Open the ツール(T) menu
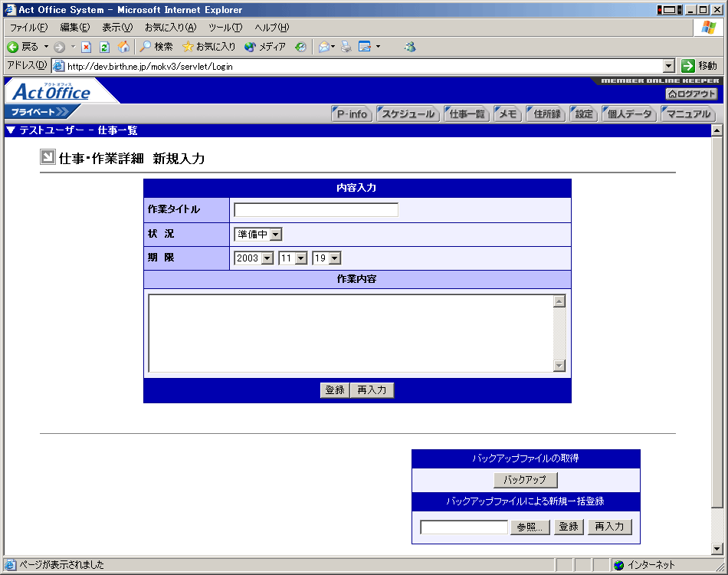728x575 pixels. (x=225, y=28)
